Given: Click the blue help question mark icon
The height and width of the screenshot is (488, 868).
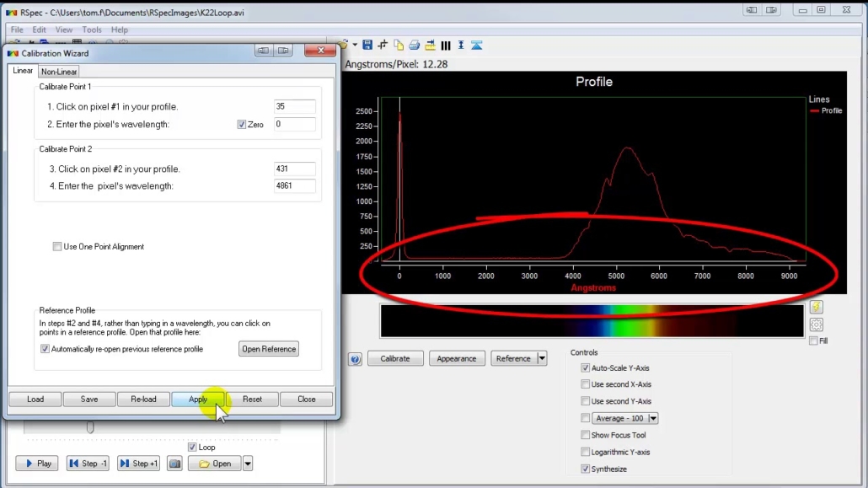Looking at the screenshot, I should pyautogui.click(x=356, y=359).
